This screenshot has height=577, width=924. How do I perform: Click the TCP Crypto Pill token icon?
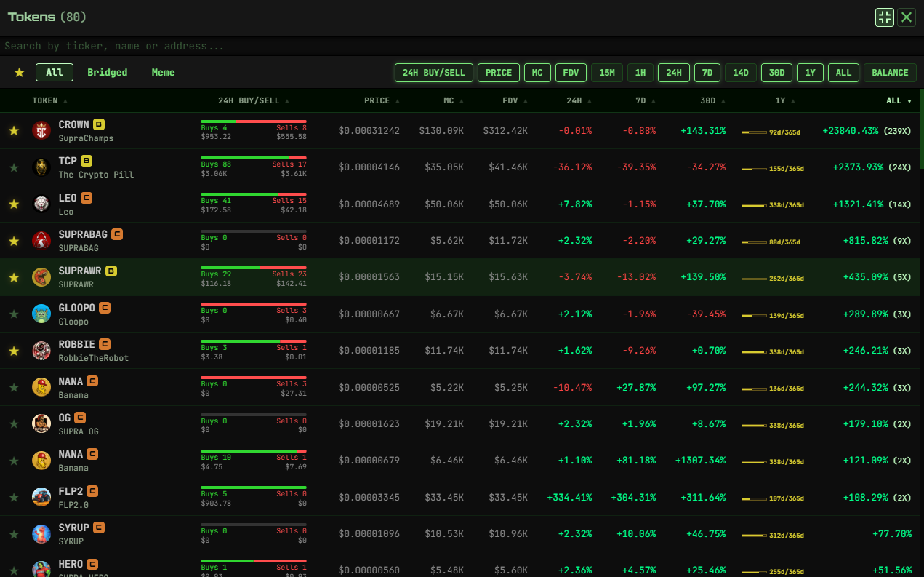[x=41, y=167]
